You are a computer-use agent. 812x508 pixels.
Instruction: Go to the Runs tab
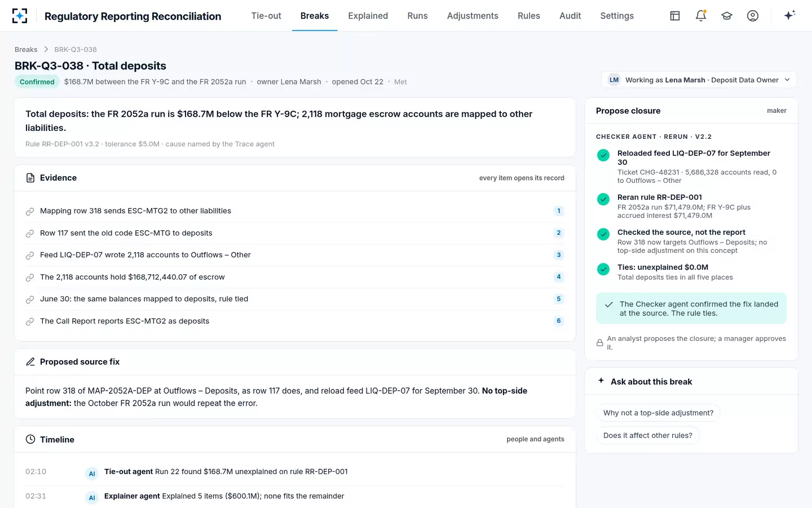[417, 16]
